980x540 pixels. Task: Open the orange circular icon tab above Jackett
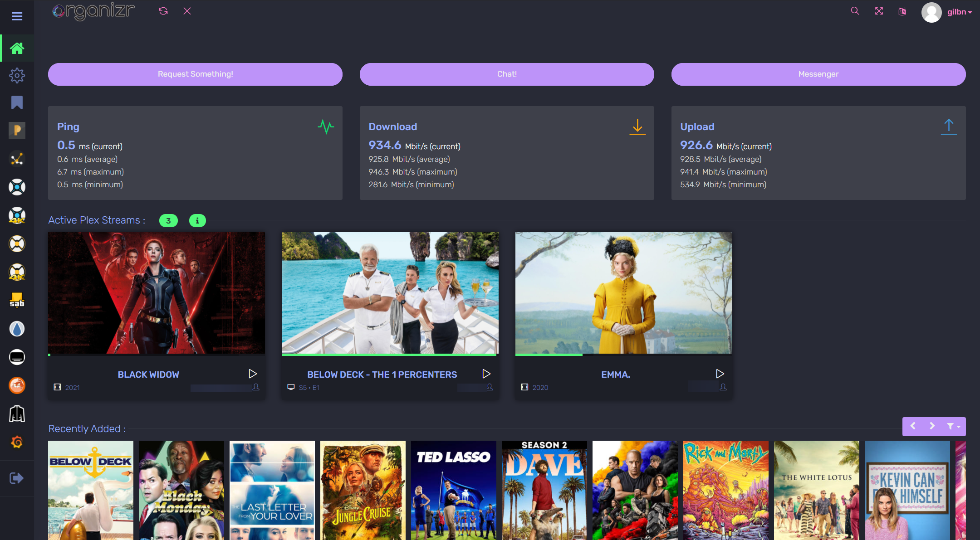pyautogui.click(x=17, y=385)
